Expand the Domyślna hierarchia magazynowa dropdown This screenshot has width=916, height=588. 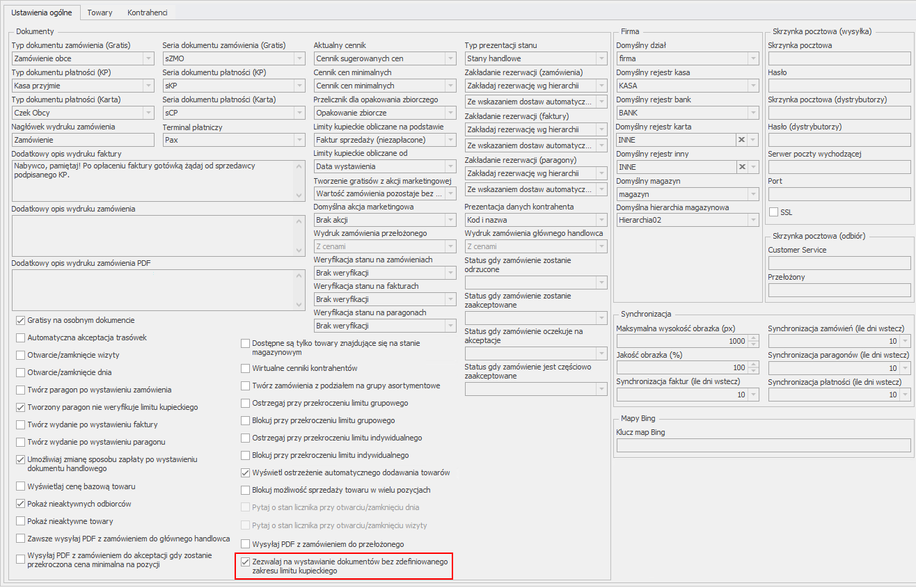pyautogui.click(x=753, y=220)
